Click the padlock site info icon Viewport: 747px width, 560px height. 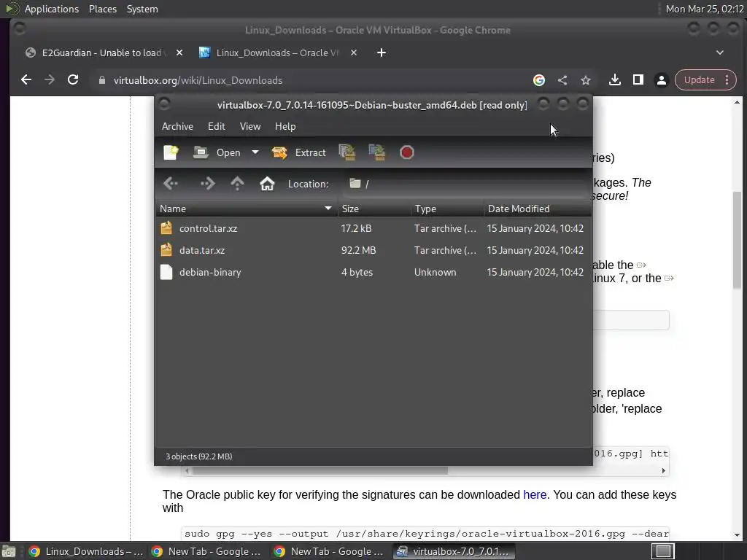coord(101,80)
